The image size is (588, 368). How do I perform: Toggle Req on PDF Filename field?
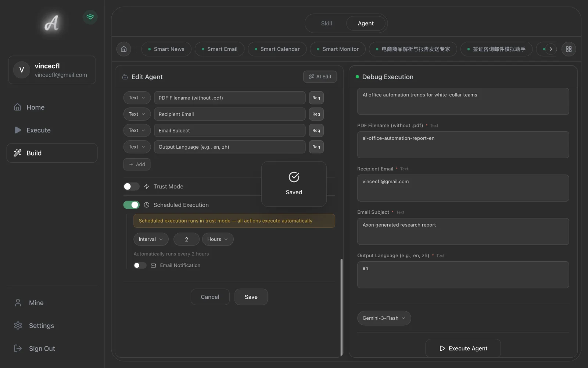pos(316,98)
